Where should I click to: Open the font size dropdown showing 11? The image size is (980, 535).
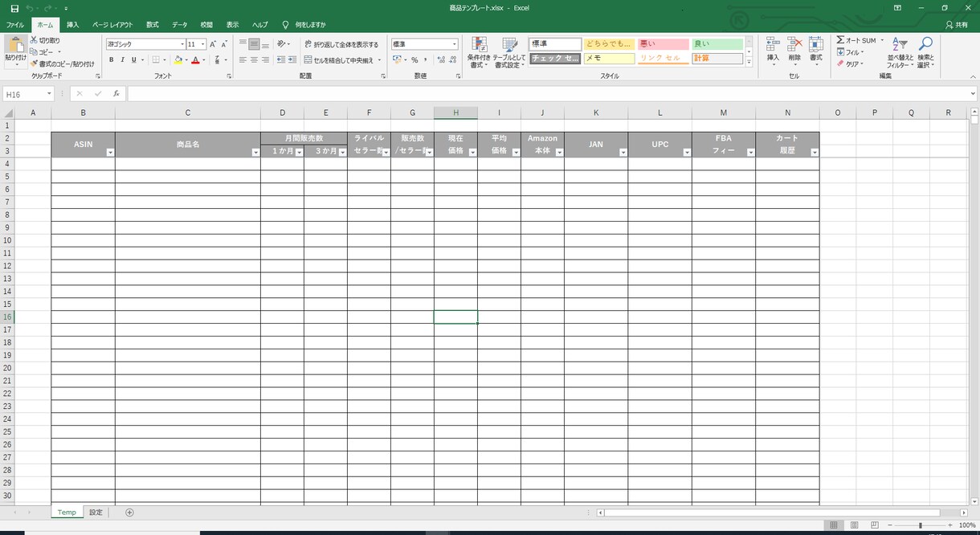click(202, 44)
